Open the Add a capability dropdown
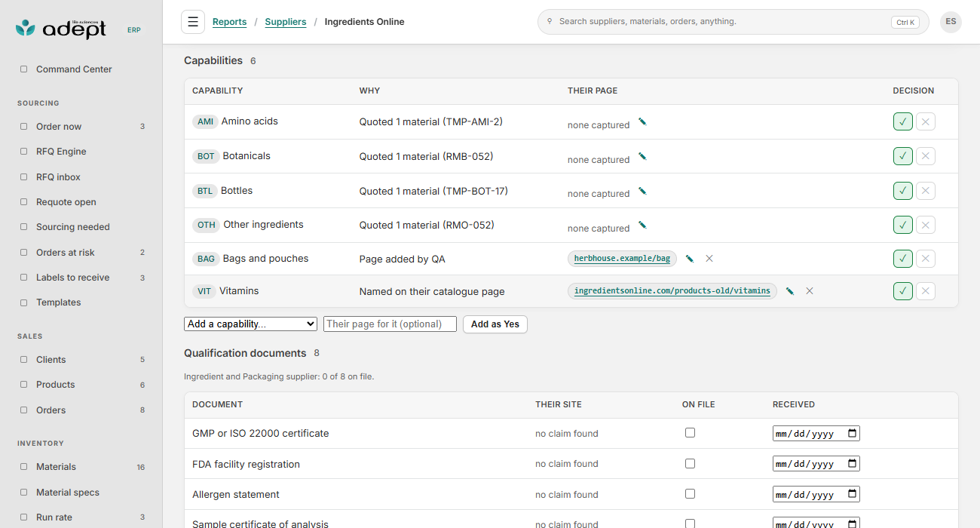This screenshot has width=980, height=528. 250,324
